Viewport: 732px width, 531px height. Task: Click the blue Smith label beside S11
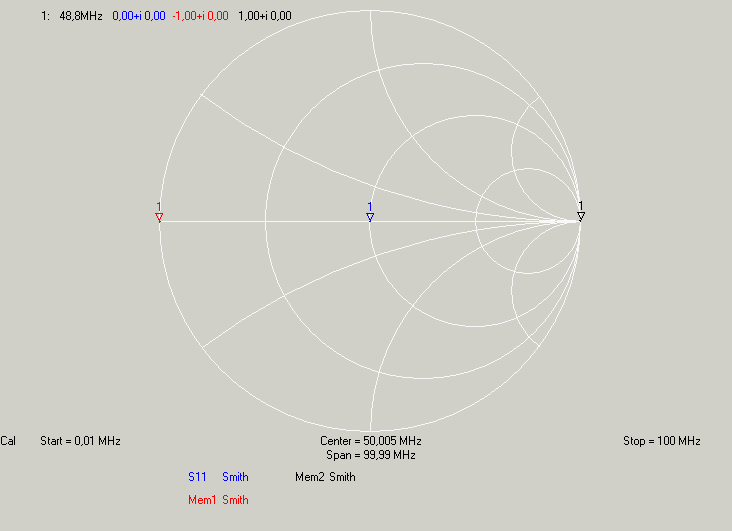point(235,477)
